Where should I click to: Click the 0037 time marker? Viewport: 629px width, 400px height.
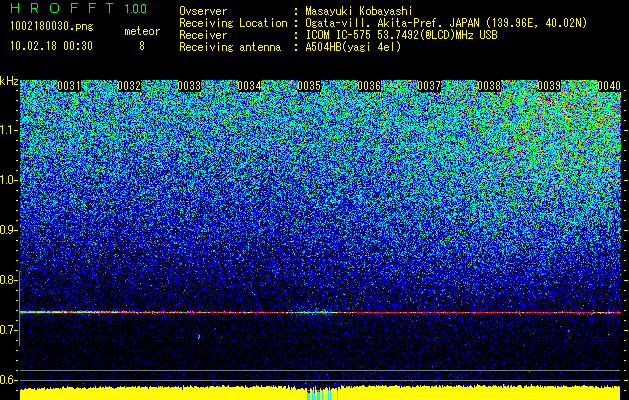(x=429, y=86)
